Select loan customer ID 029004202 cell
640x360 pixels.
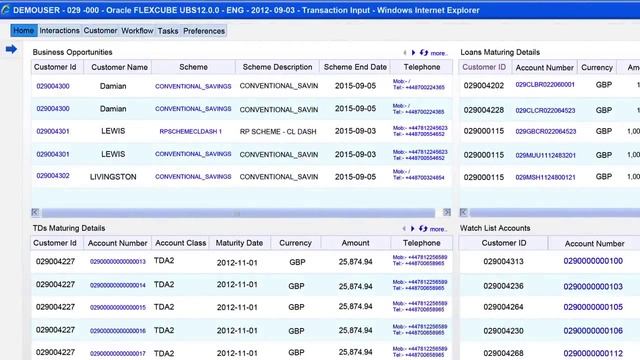click(x=484, y=86)
